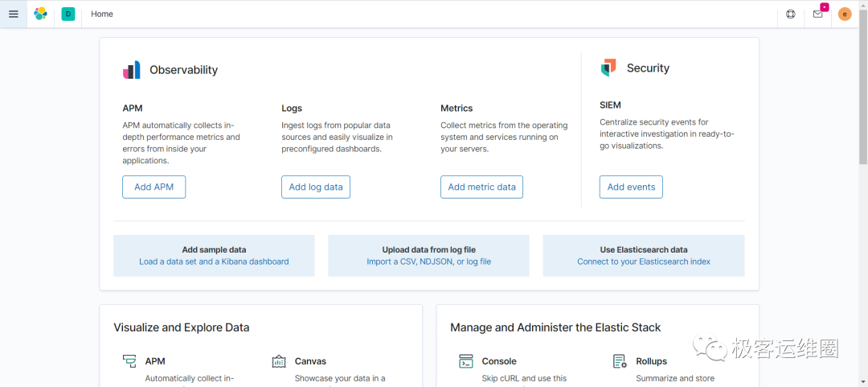The image size is (868, 387).
Task: Select the Home breadcrumb
Action: pyautogui.click(x=102, y=14)
